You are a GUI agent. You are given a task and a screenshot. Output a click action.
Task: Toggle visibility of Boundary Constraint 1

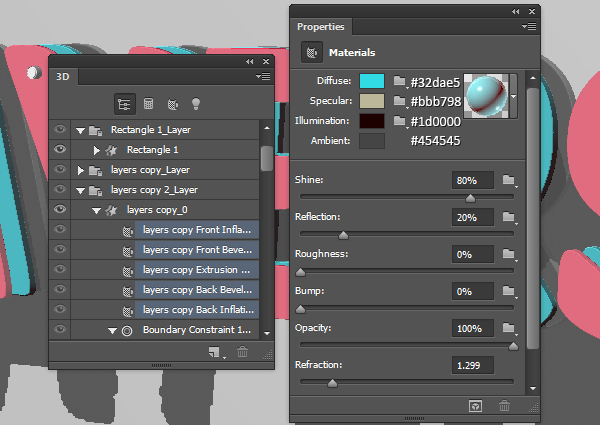click(60, 329)
